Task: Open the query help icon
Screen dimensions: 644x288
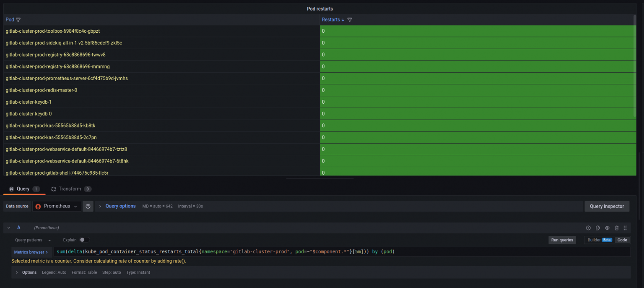Action: [x=588, y=228]
